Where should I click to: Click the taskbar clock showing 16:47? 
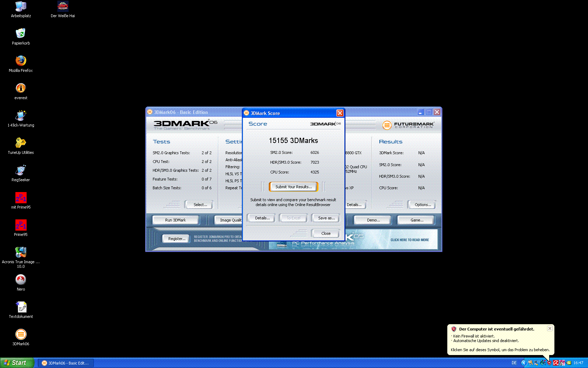[578, 363]
